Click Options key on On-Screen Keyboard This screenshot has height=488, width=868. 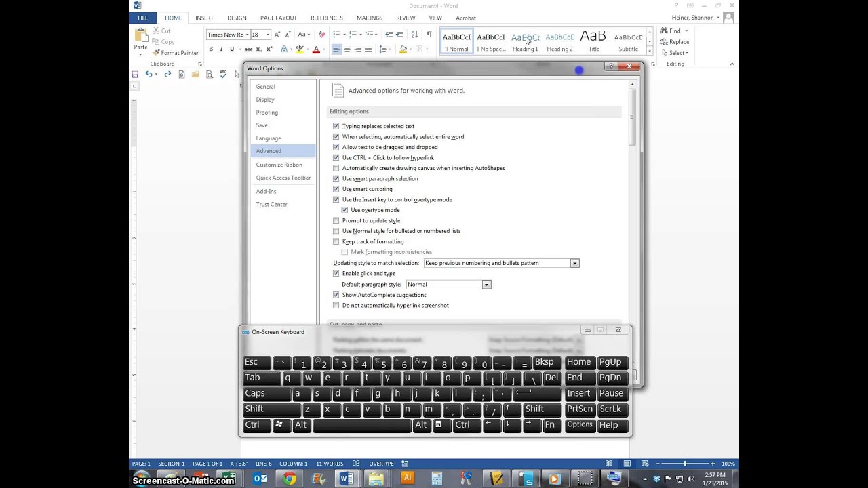(580, 425)
